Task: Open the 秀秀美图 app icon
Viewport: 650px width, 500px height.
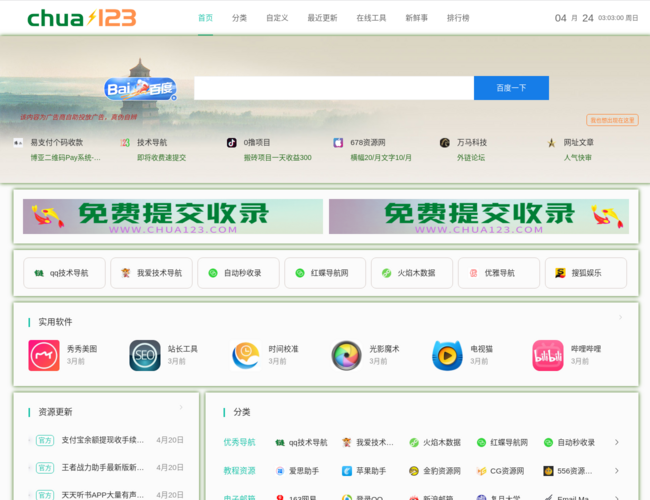Action: [44, 355]
